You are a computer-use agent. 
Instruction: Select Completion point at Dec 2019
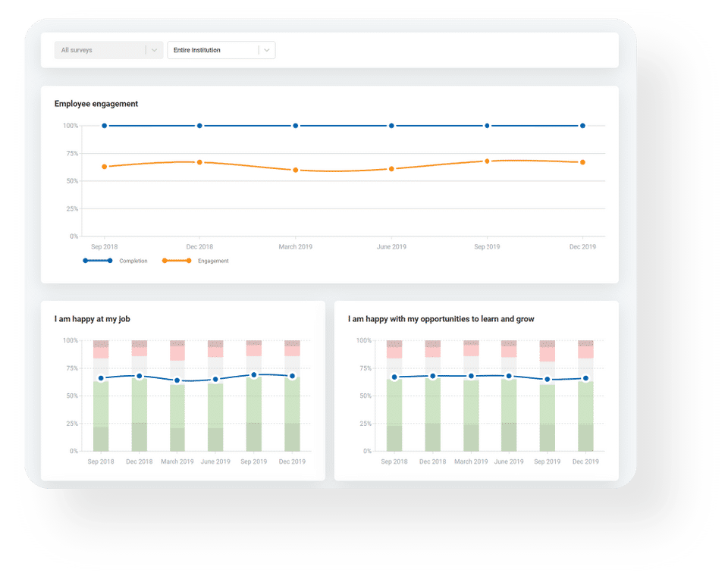pos(582,126)
